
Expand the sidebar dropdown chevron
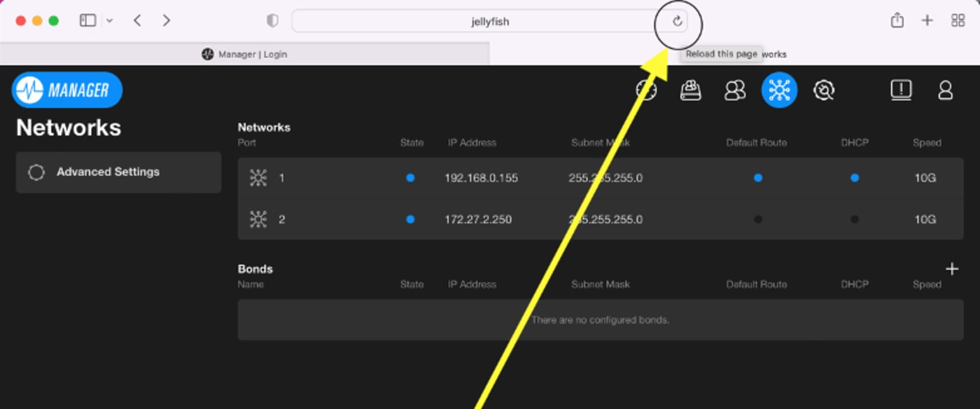(109, 21)
